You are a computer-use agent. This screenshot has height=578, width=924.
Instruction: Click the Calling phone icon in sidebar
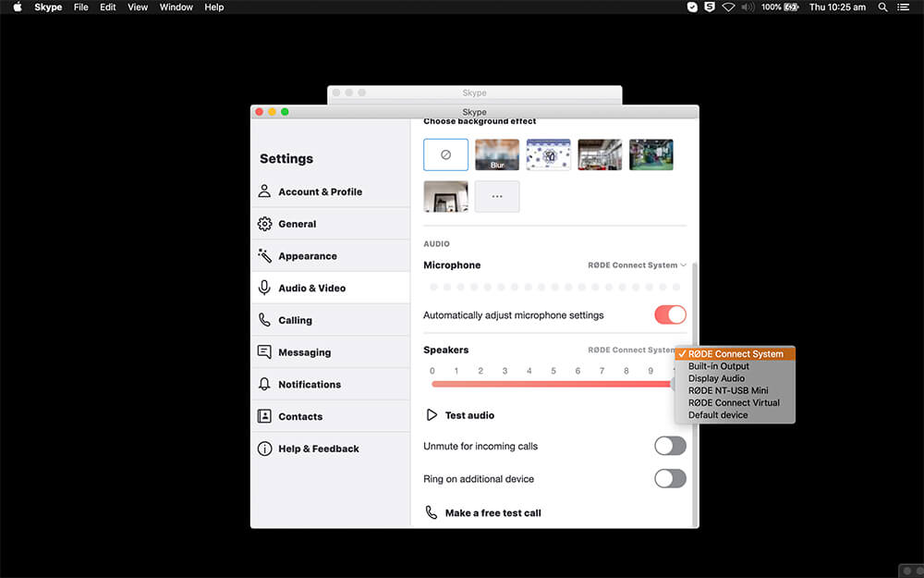pyautogui.click(x=264, y=320)
